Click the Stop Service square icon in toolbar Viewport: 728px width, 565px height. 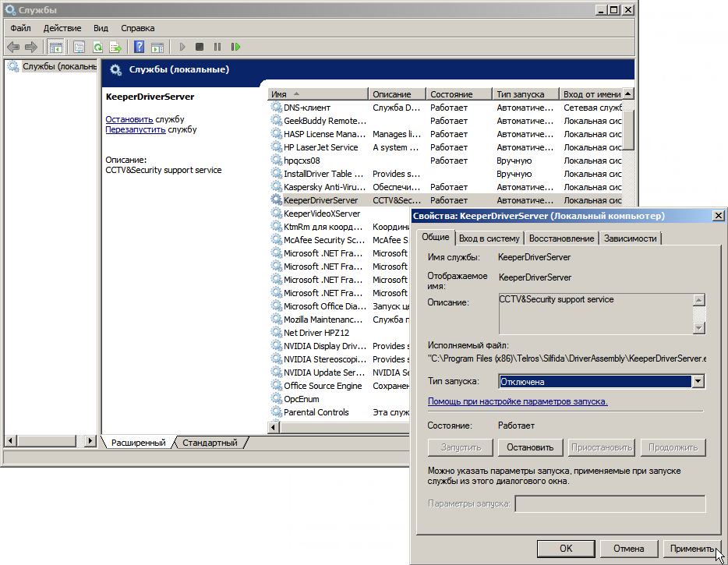200,48
